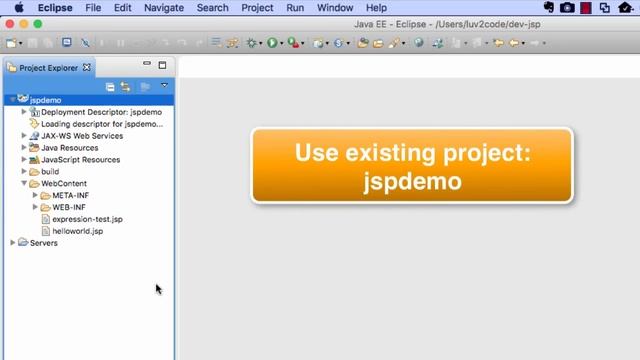Click the blue circular S toolbar icon
This screenshot has height=360, width=640.
338,43
